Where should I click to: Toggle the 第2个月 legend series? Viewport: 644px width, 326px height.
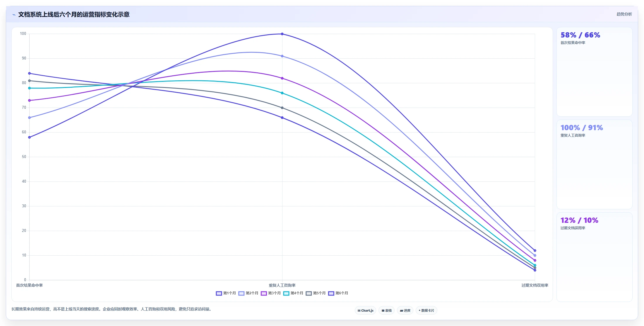click(x=248, y=293)
